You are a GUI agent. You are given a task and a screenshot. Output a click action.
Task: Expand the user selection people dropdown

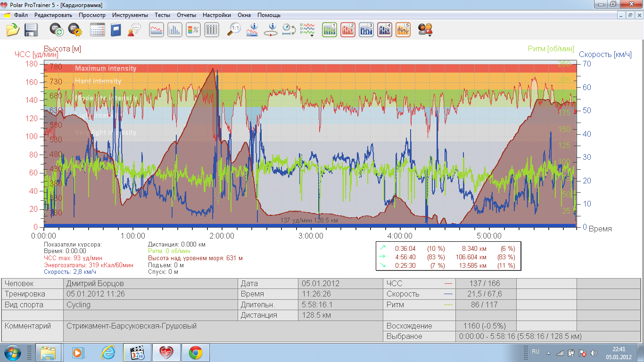(426, 30)
